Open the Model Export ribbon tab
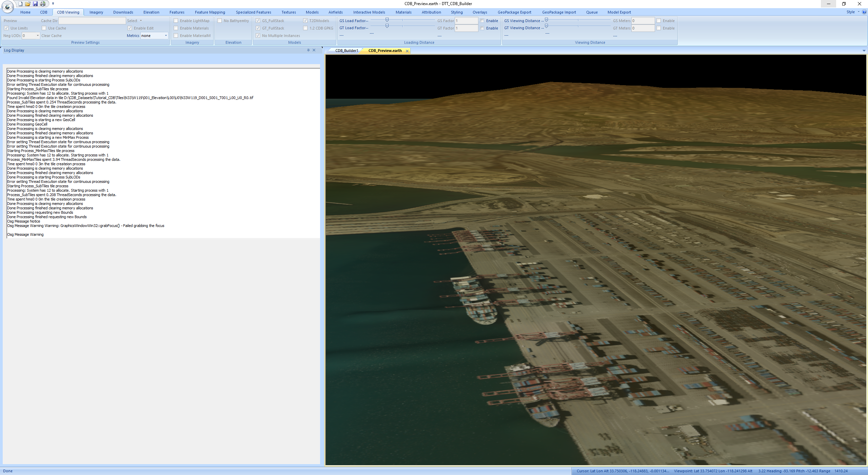868x475 pixels. (619, 12)
